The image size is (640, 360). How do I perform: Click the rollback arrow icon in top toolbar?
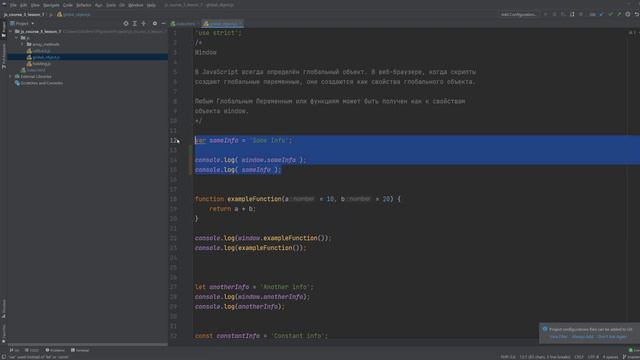[636, 14]
